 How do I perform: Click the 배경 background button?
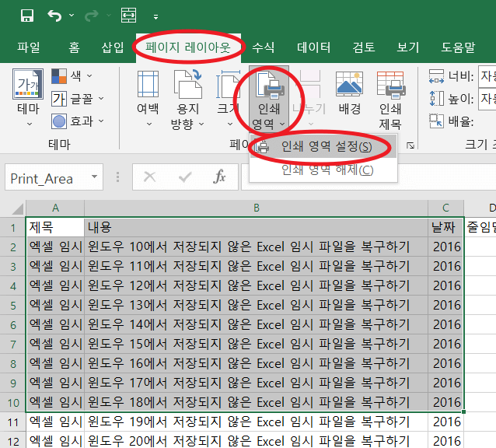tap(350, 93)
